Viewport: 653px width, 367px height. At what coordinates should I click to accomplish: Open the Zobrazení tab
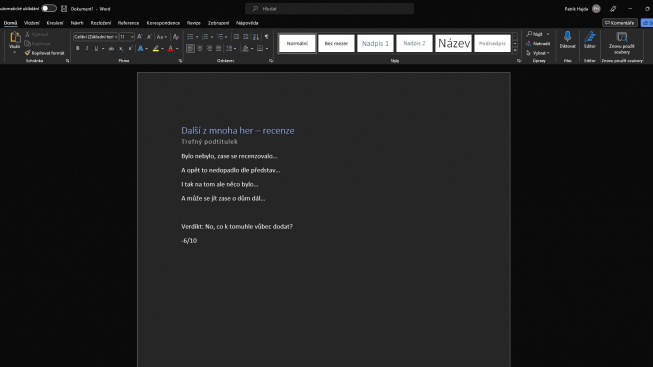click(219, 23)
